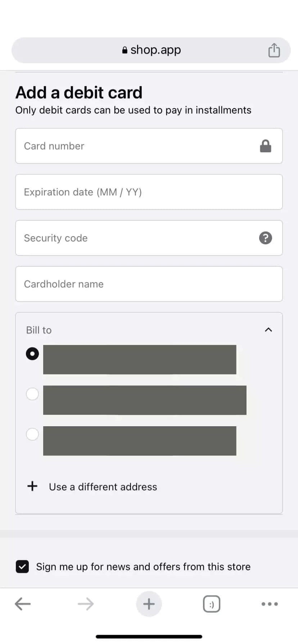Screen dimensions: 298x644
Task: Click the lock icon in Card number field
Action: pos(266,146)
